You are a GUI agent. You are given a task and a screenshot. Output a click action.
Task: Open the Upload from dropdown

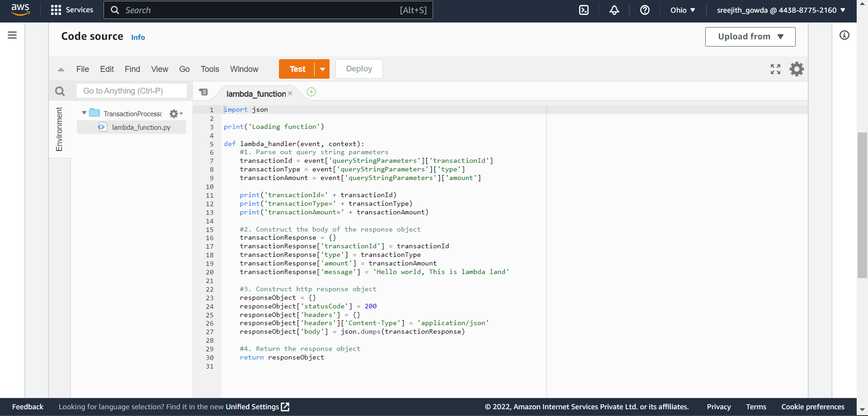[x=750, y=37]
